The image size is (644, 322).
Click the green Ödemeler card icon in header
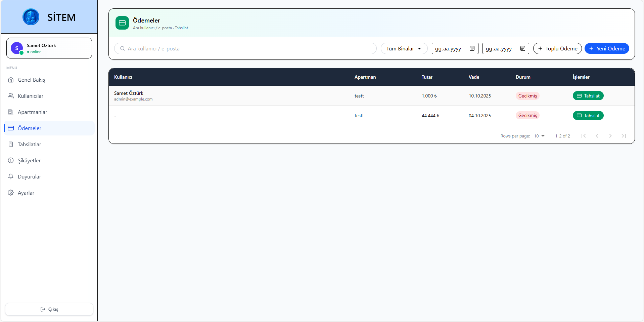(x=122, y=23)
